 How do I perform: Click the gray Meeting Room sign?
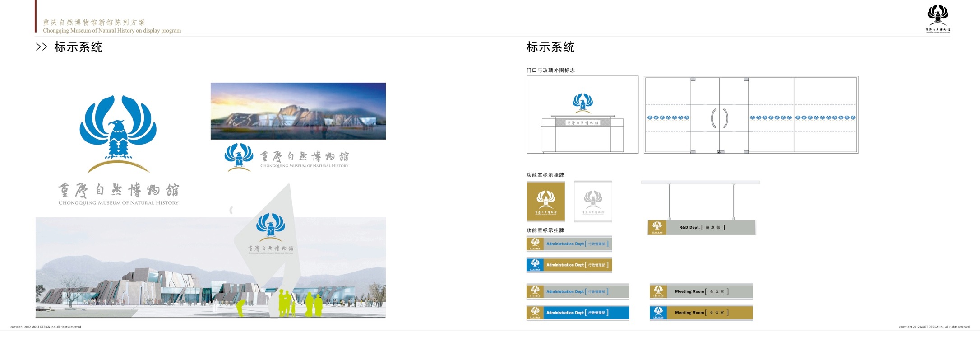(701, 291)
